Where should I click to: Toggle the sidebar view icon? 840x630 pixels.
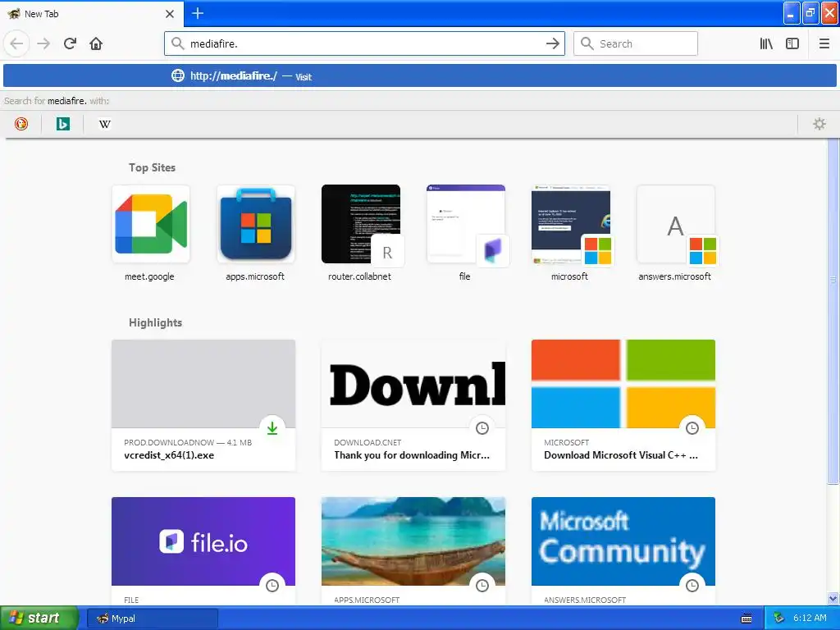click(x=792, y=43)
